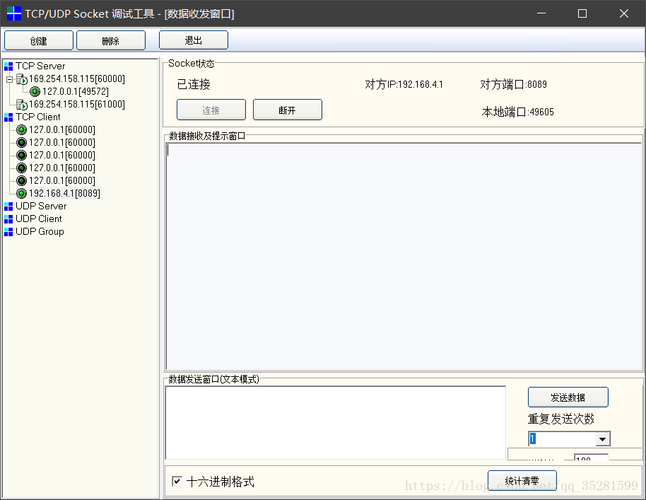The height and width of the screenshot is (500, 646).
Task: Select tree entry 192.168.4.1[8089]
Action: [x=65, y=193]
